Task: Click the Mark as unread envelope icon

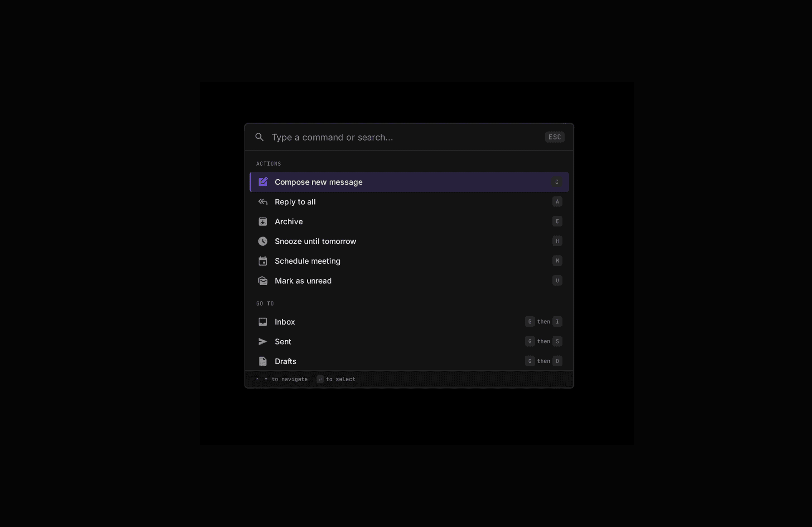Action: click(263, 280)
